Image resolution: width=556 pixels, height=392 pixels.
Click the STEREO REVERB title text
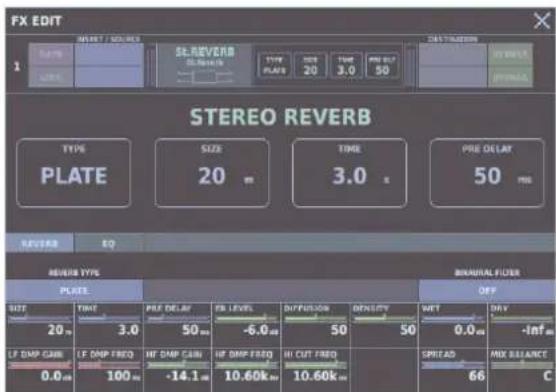tap(280, 117)
